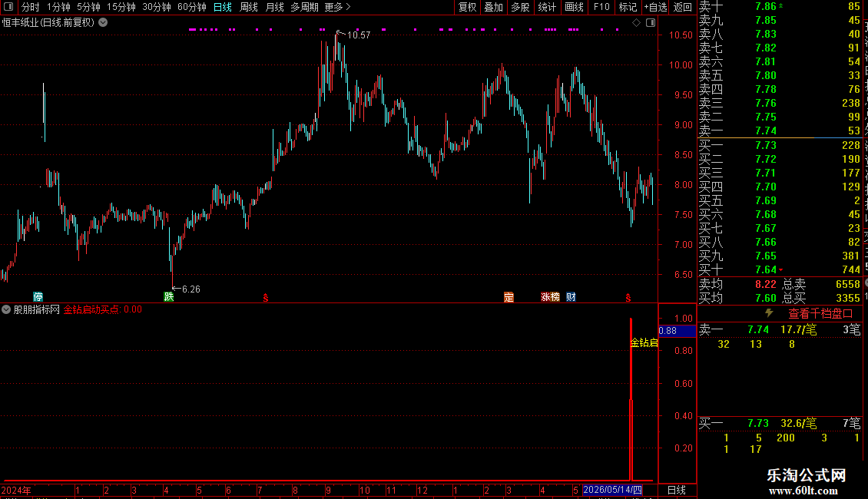Click the 买均 7.60 value

coord(766,298)
